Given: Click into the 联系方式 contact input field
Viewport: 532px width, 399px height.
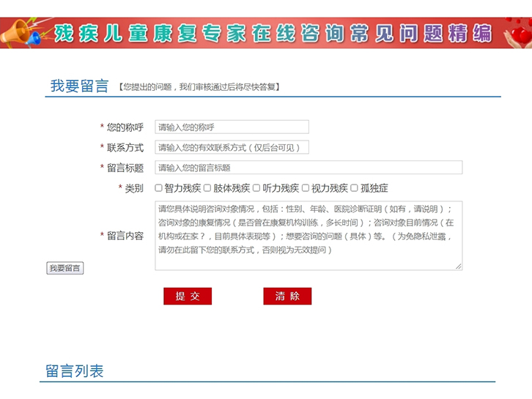Looking at the screenshot, I should [232, 147].
